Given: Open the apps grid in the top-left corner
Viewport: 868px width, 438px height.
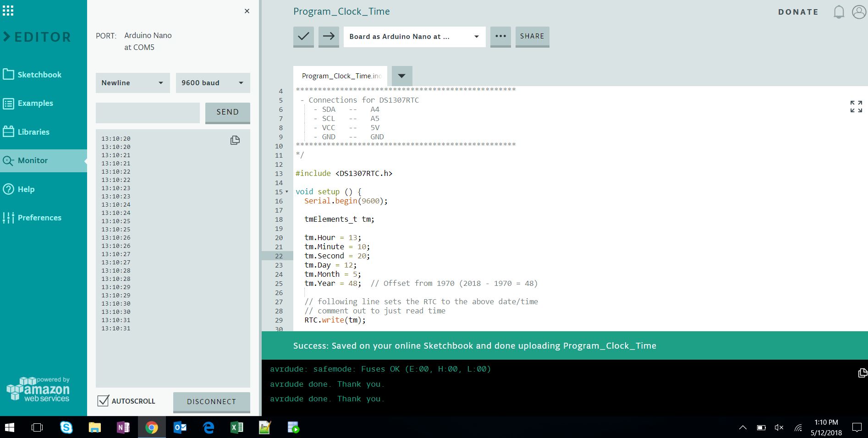Looking at the screenshot, I should (x=8, y=10).
